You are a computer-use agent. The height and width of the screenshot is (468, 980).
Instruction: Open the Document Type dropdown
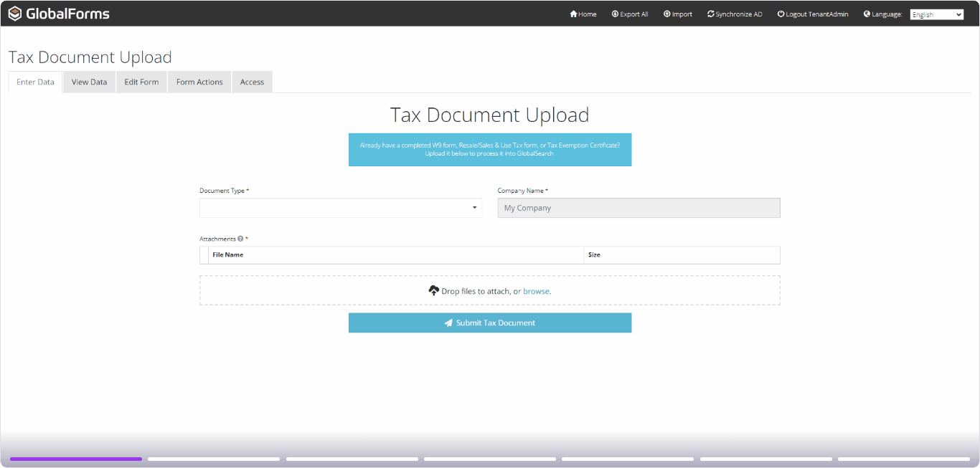[337, 207]
